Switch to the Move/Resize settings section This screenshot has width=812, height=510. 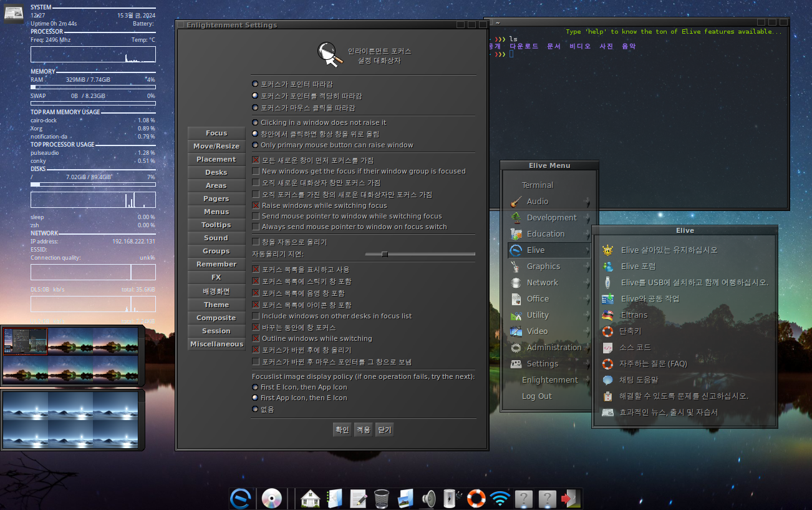coord(216,146)
